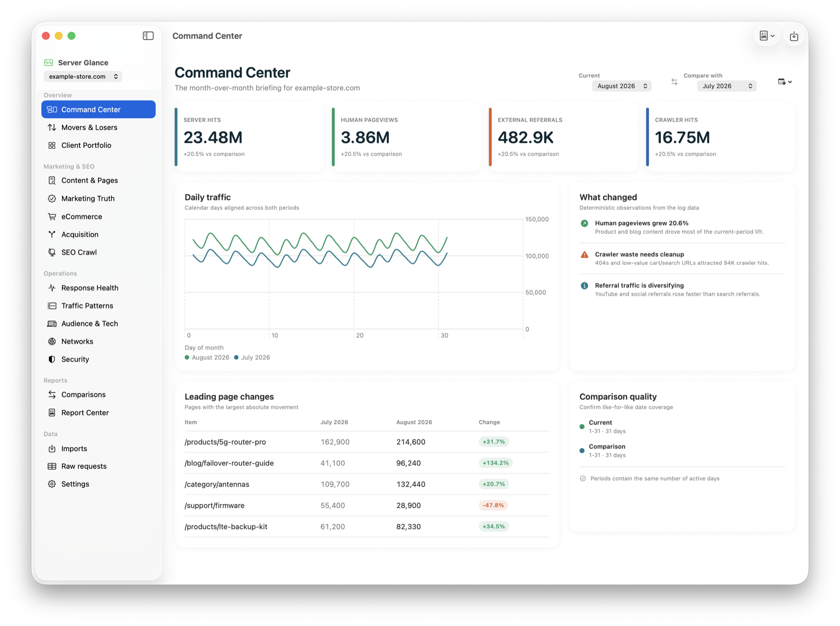This screenshot has width=840, height=626.
Task: Click the SEO Crawl icon
Action: coord(52,252)
